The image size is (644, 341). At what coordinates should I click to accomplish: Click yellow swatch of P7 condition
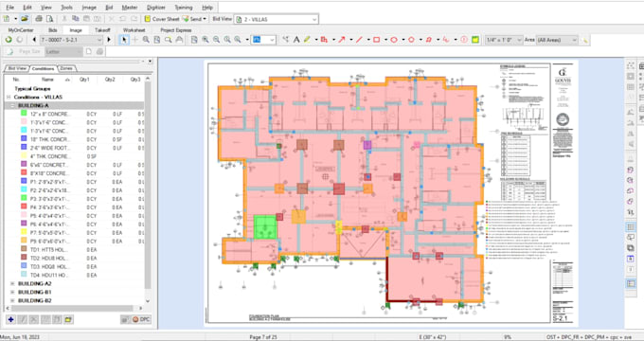pyautogui.click(x=24, y=232)
